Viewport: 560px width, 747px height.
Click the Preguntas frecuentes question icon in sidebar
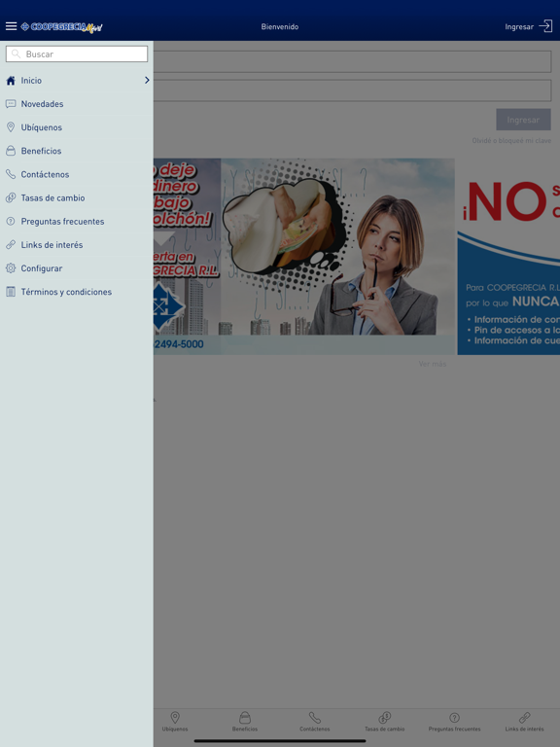[x=11, y=221]
